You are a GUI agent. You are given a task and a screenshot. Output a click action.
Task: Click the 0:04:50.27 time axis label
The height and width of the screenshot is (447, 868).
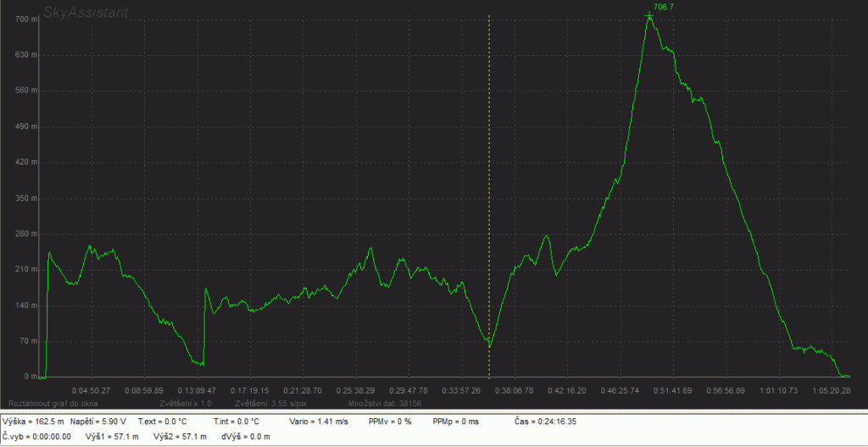[x=93, y=391]
